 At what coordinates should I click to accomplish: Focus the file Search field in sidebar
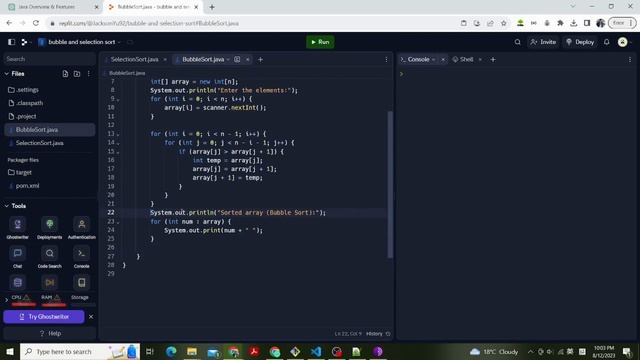tap(49, 59)
